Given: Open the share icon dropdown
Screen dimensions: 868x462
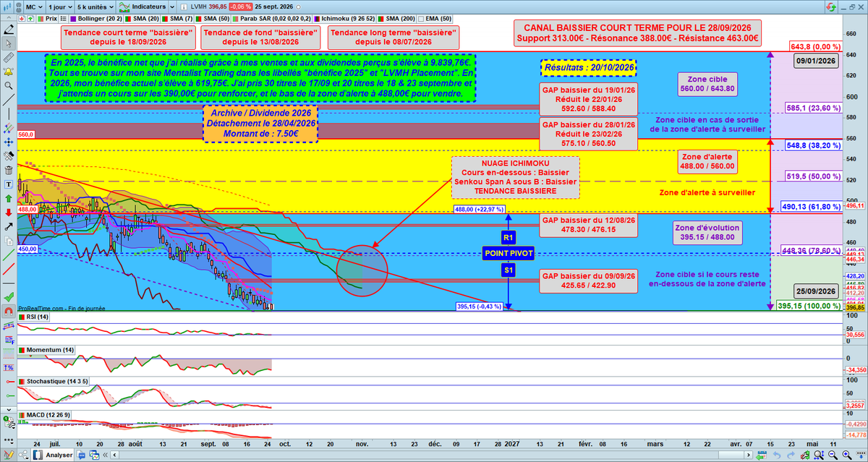Looking at the screenshot, I should pos(24,454).
